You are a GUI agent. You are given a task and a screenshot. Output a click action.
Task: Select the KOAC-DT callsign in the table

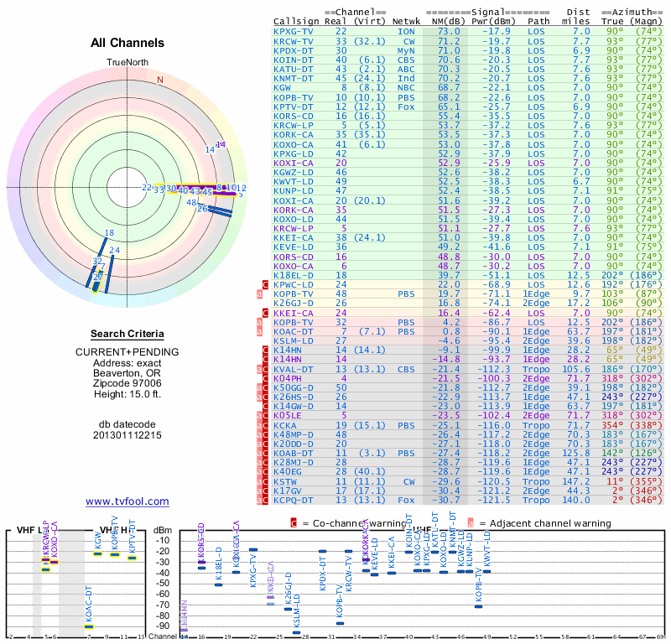pos(294,331)
